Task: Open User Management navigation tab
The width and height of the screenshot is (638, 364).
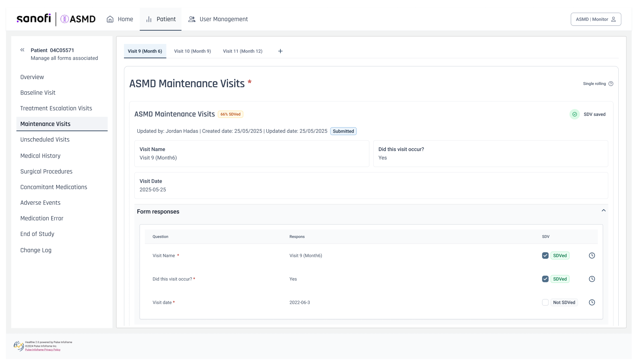Action: click(218, 19)
